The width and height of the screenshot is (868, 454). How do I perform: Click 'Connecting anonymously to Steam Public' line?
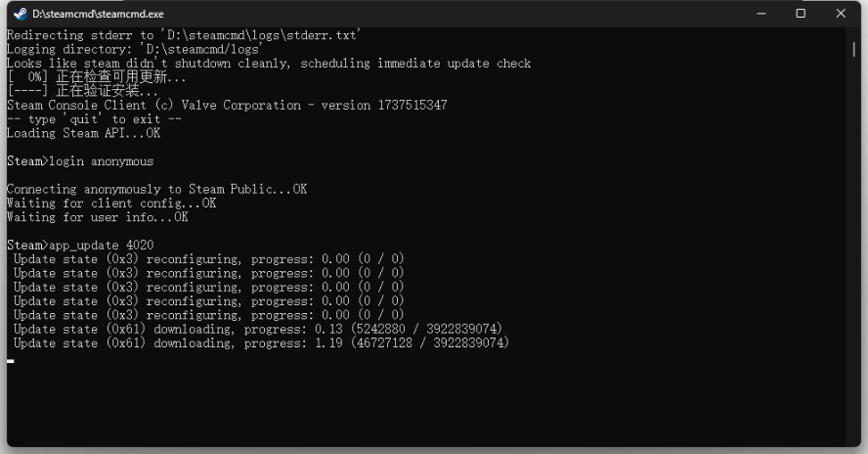tap(156, 189)
